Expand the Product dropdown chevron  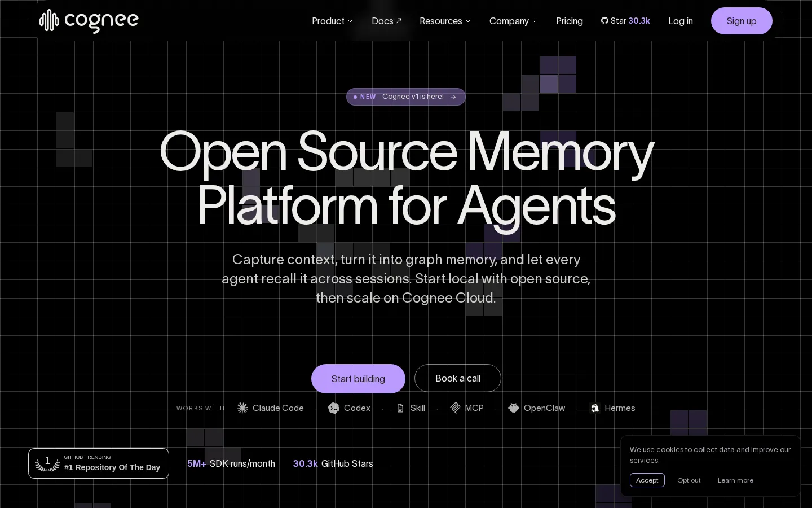350,21
